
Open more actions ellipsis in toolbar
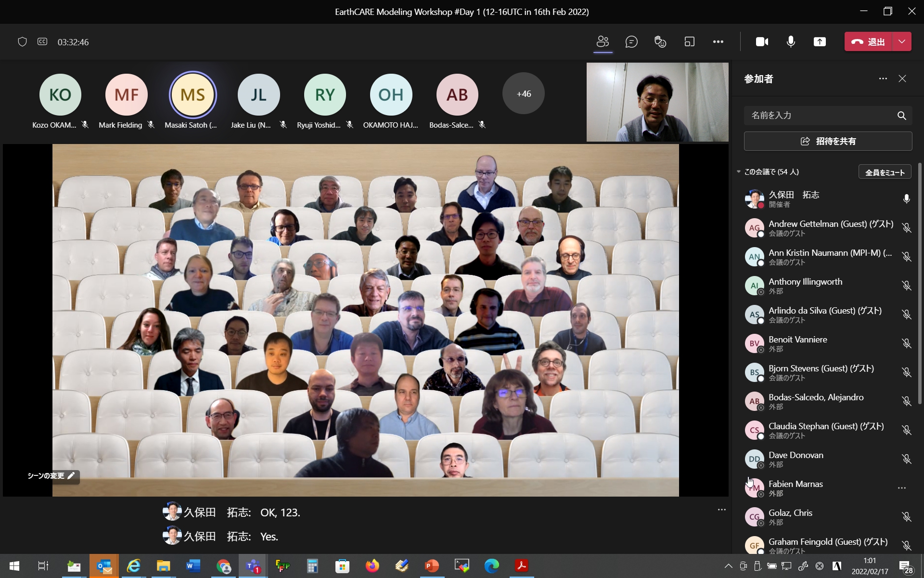point(718,42)
